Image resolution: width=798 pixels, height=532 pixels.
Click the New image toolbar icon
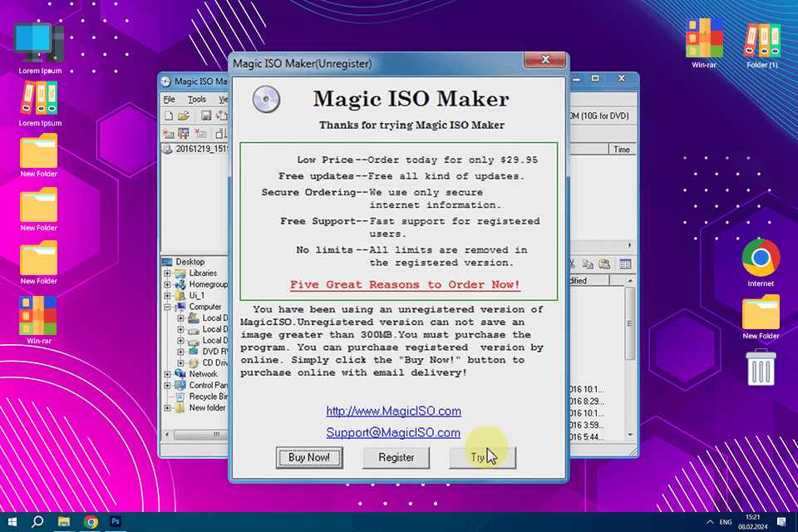point(169,116)
